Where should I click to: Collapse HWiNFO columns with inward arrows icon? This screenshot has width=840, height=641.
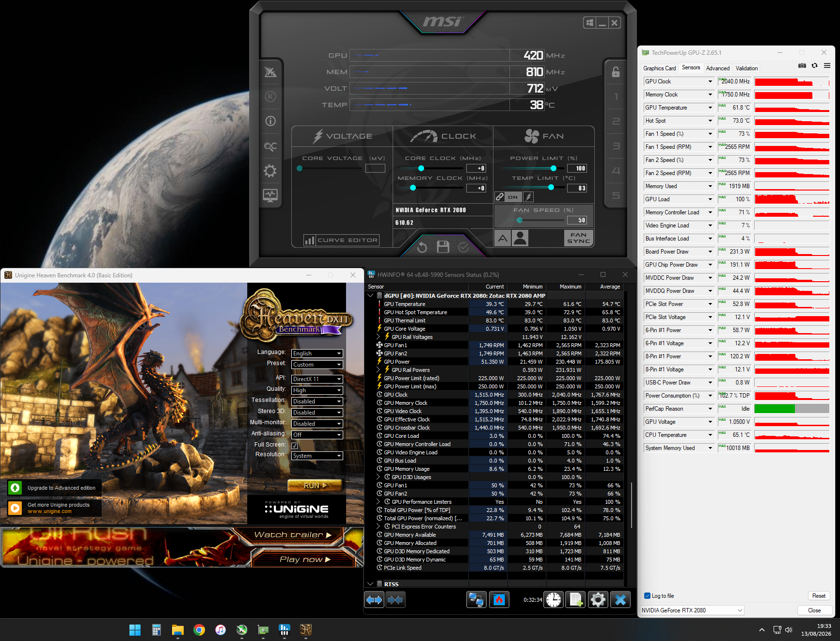(395, 600)
